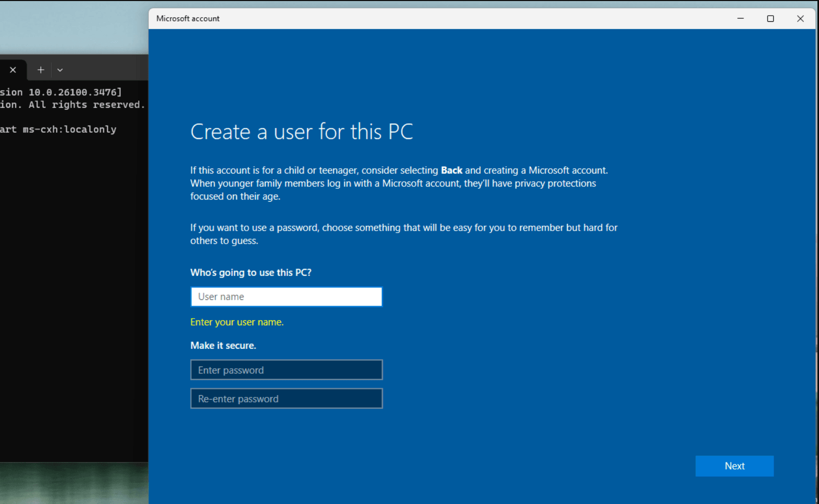This screenshot has height=504, width=819.
Task: Select the Re-enter password field
Action: 287,398
